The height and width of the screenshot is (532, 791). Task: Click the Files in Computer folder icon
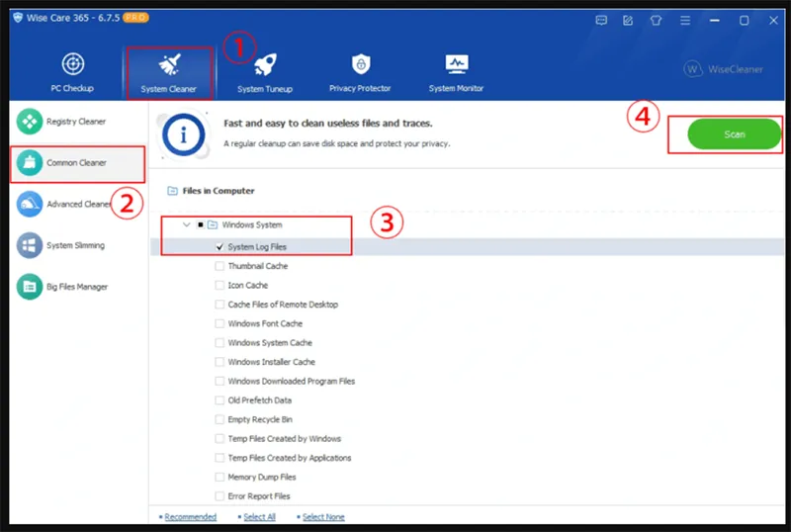(172, 191)
